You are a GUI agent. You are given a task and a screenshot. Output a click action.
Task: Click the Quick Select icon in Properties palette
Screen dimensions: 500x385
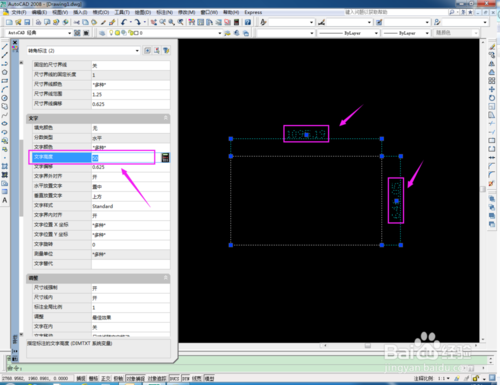coord(166,51)
